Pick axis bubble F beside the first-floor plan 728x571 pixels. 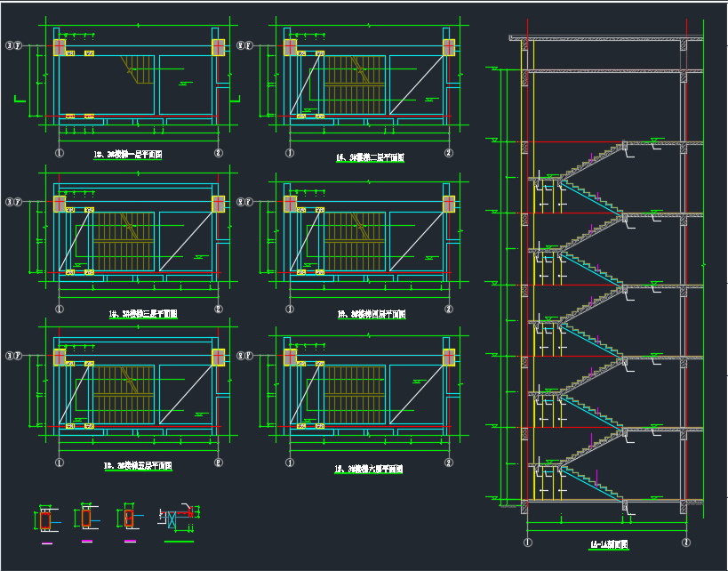pos(18,45)
